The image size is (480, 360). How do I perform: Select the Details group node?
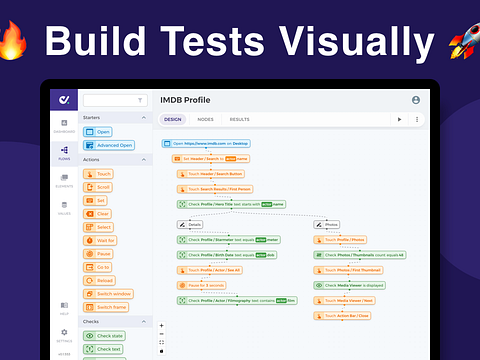(190, 225)
